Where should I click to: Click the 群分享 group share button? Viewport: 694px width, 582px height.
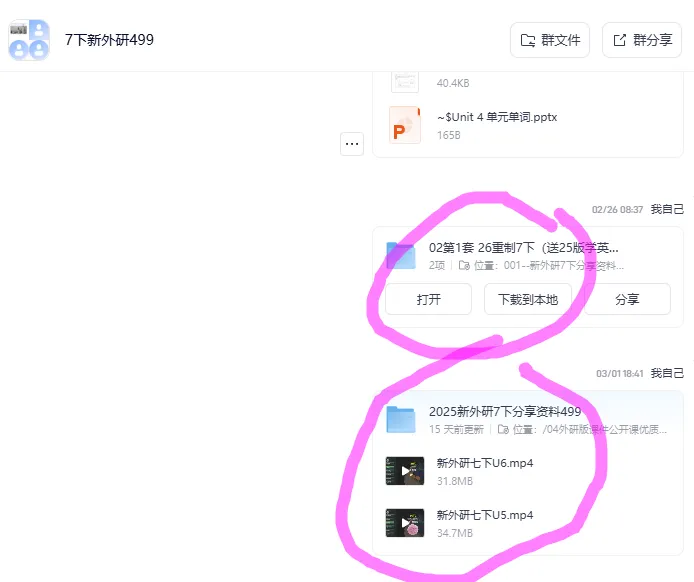coord(642,40)
